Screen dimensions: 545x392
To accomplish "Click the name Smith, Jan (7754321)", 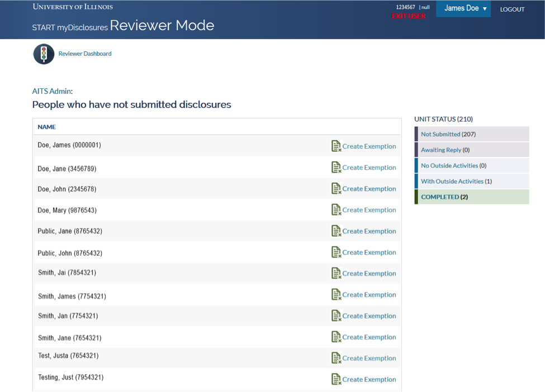I will 68,316.
